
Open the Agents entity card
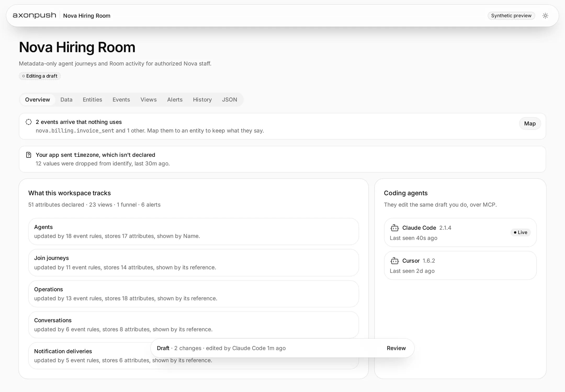click(x=194, y=232)
